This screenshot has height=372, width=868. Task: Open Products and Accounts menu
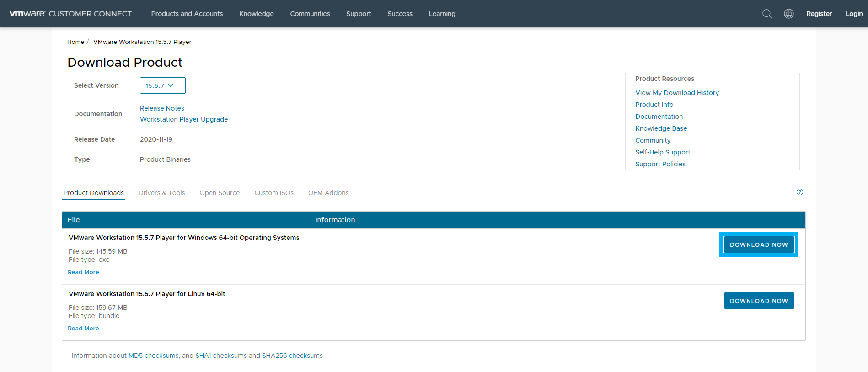(187, 14)
